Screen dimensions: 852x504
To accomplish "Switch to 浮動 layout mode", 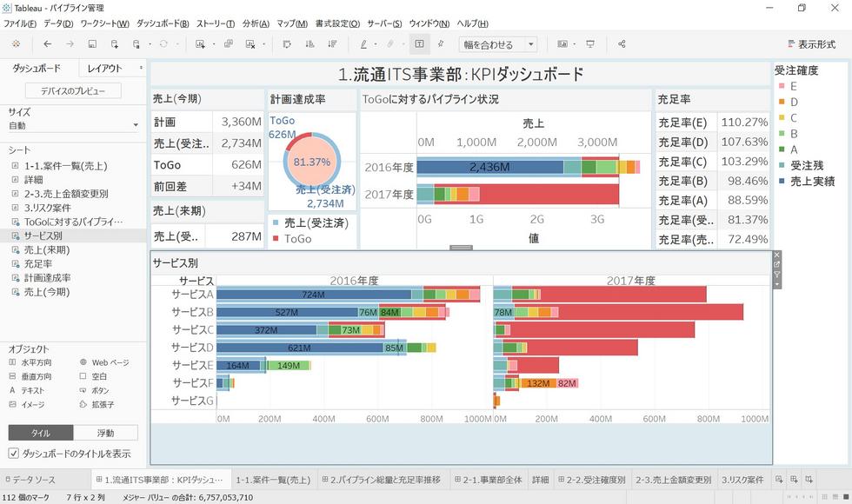I will pos(105,433).
